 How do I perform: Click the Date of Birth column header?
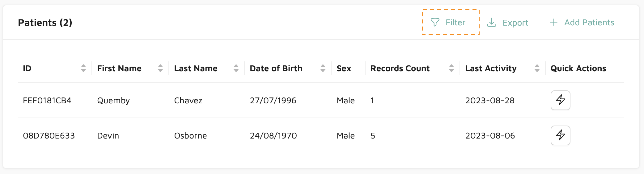[276, 68]
